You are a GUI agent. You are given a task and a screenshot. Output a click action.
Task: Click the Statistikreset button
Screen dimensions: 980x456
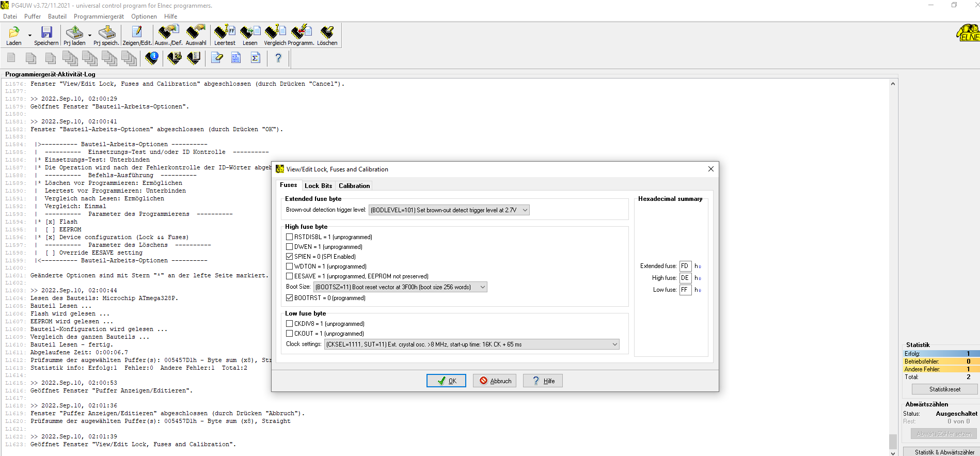(944, 389)
